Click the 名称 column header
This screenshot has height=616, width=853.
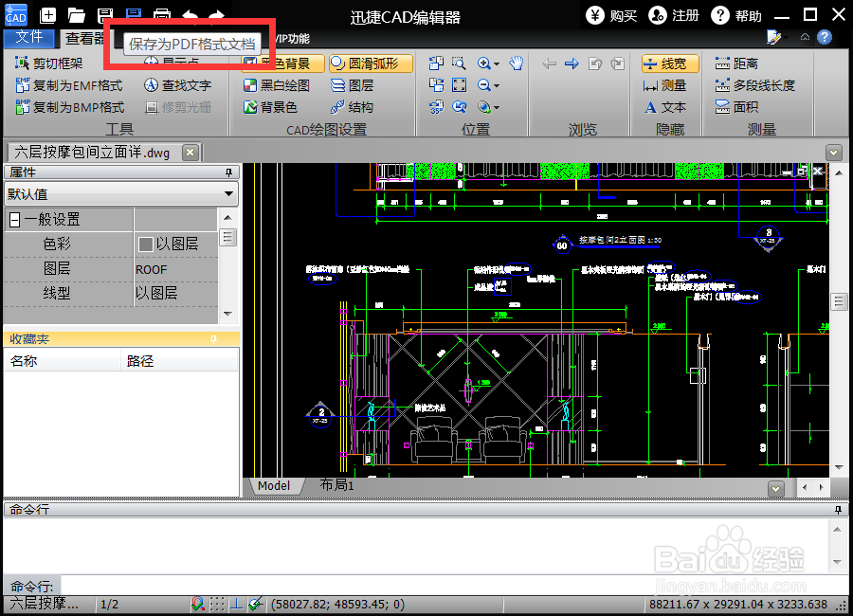point(62,361)
